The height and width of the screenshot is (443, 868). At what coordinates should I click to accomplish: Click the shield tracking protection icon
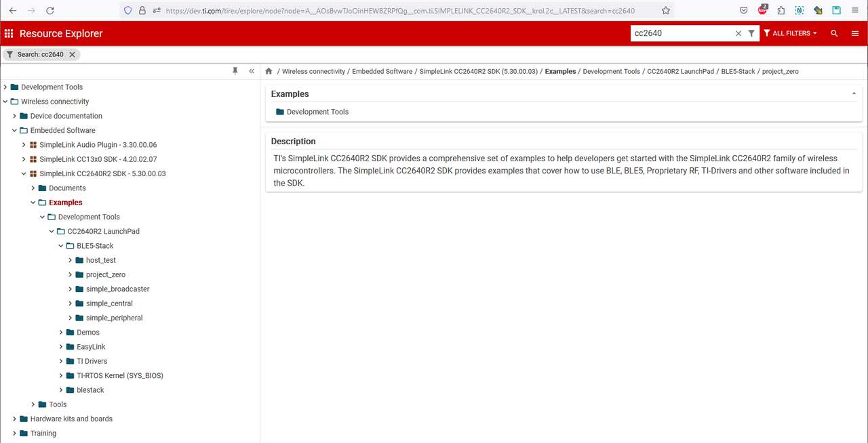pos(127,11)
